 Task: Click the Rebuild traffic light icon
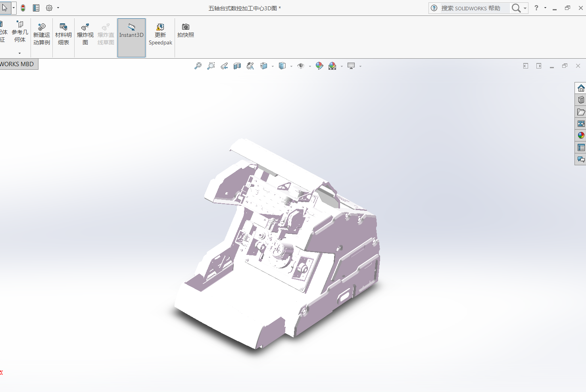(23, 8)
